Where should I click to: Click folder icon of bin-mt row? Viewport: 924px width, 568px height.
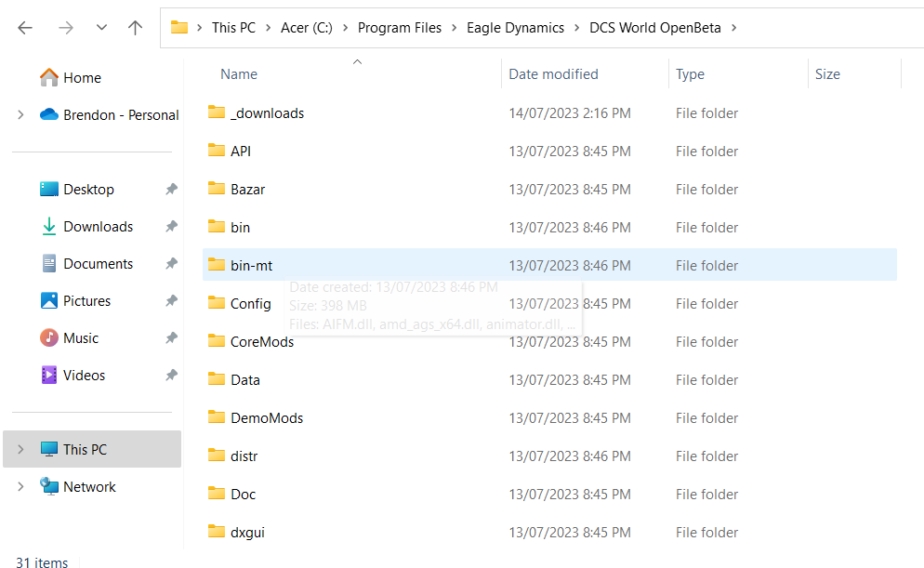[217, 265]
